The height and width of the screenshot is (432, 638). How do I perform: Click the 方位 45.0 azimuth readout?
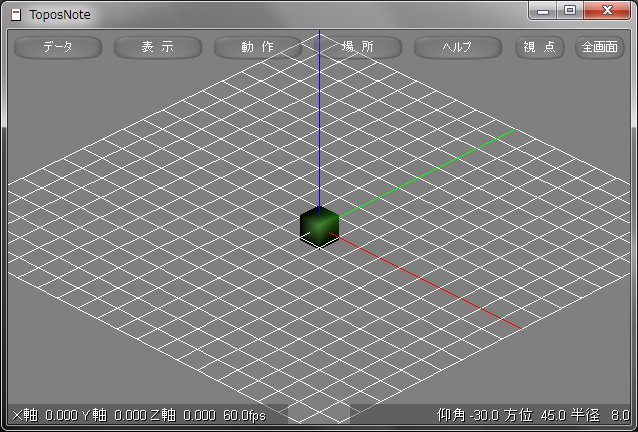click(535, 415)
